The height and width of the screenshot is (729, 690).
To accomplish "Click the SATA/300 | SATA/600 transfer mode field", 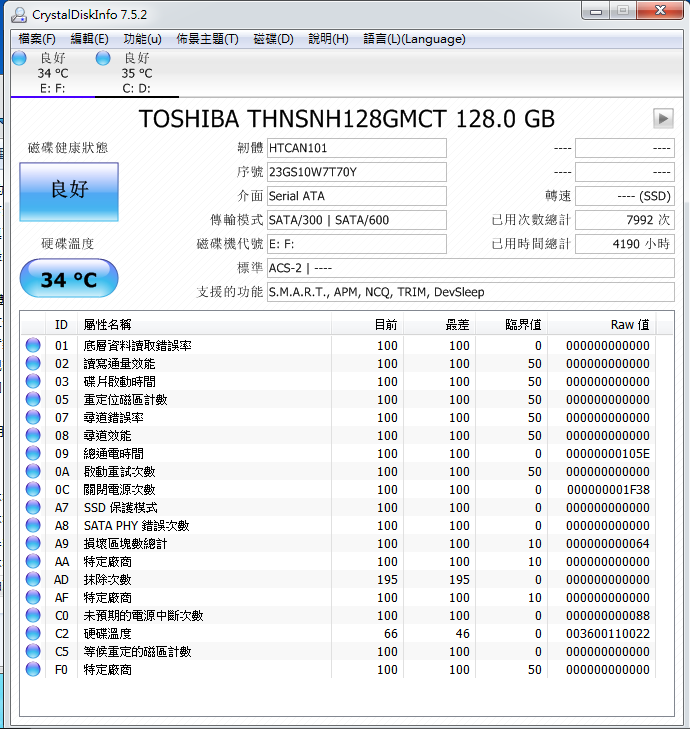I will pyautogui.click(x=357, y=220).
